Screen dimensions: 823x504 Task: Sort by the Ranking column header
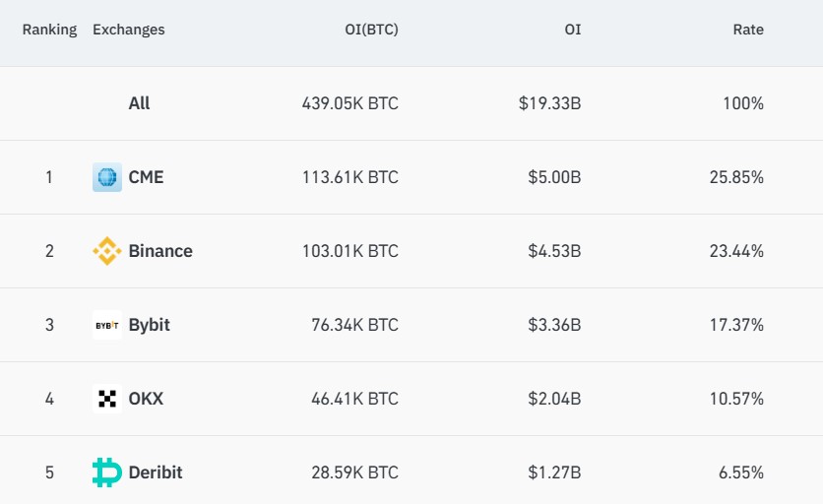[x=49, y=30]
